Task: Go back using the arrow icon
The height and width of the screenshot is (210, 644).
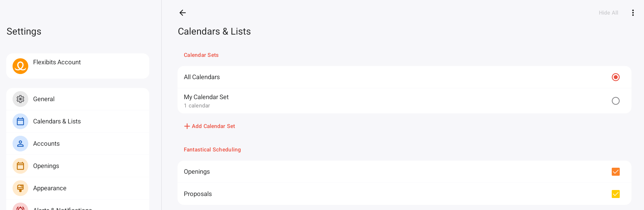Action: pyautogui.click(x=182, y=13)
